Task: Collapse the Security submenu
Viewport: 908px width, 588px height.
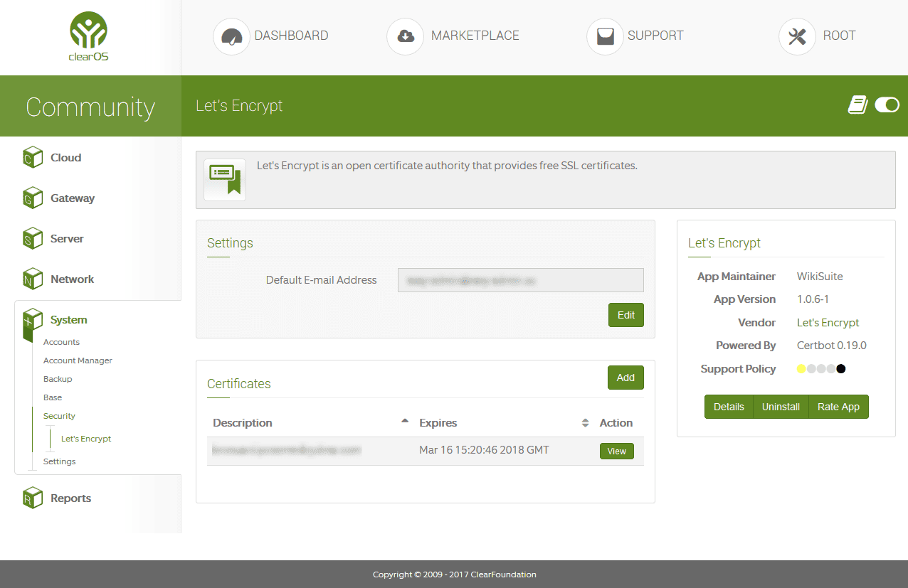Action: click(59, 416)
